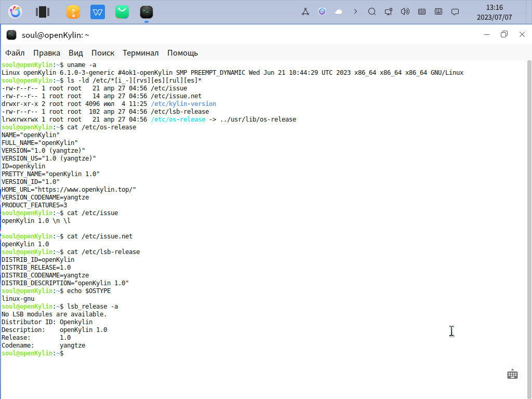Click the PRETTY_NAME="openKylin 1.0" line
The height and width of the screenshot is (399, 532).
click(50, 174)
